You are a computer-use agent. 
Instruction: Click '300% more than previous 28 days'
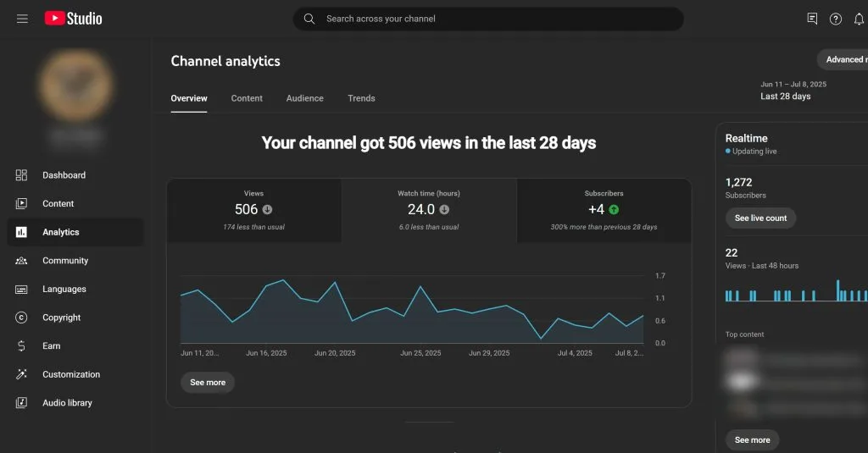coord(604,227)
